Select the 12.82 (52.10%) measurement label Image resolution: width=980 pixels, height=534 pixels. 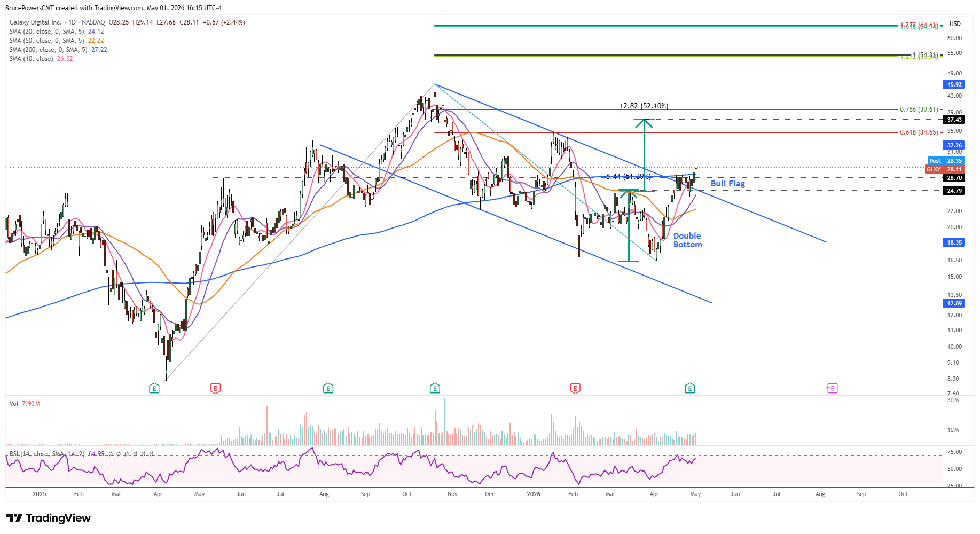pos(644,106)
